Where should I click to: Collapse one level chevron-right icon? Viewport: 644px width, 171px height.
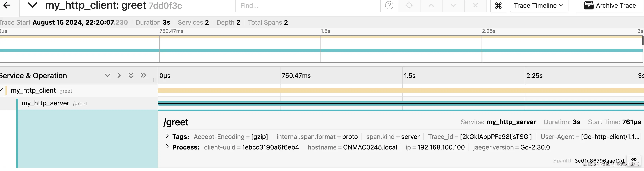click(x=119, y=75)
